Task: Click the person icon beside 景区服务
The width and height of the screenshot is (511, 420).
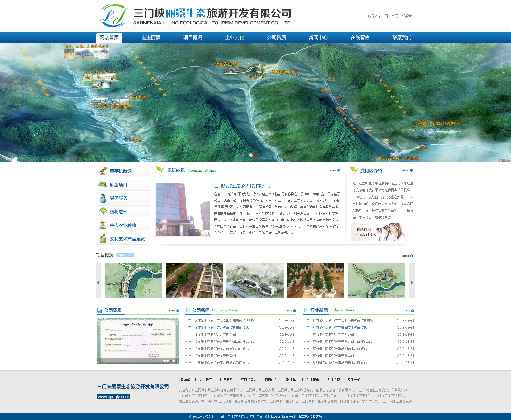Action: click(103, 198)
